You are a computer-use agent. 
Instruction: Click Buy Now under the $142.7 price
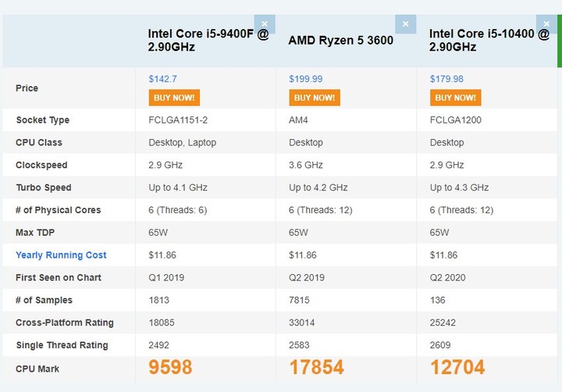tap(174, 98)
